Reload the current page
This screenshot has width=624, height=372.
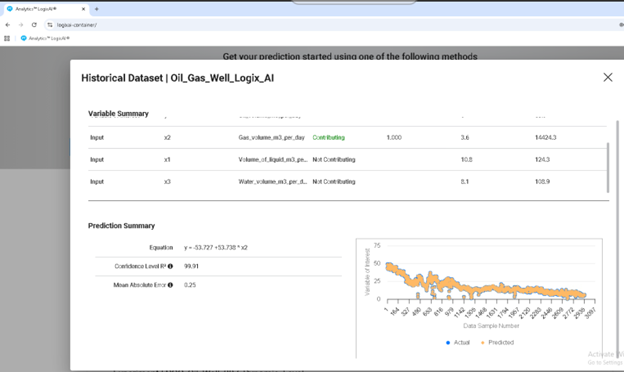click(x=34, y=25)
